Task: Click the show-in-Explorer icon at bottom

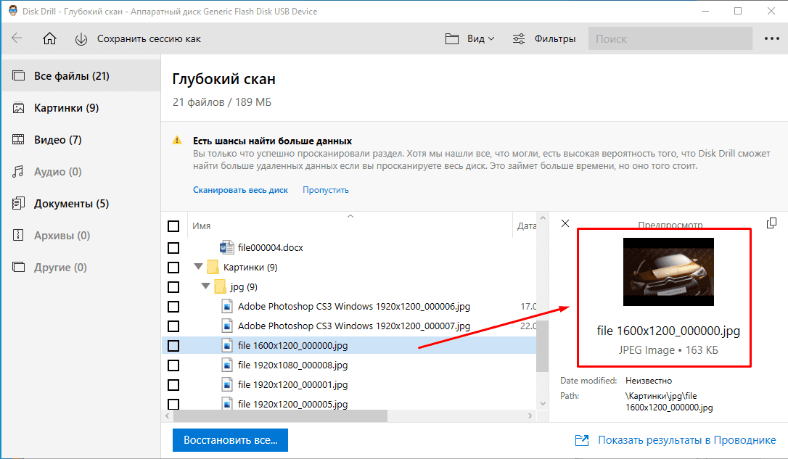Action: click(x=581, y=440)
